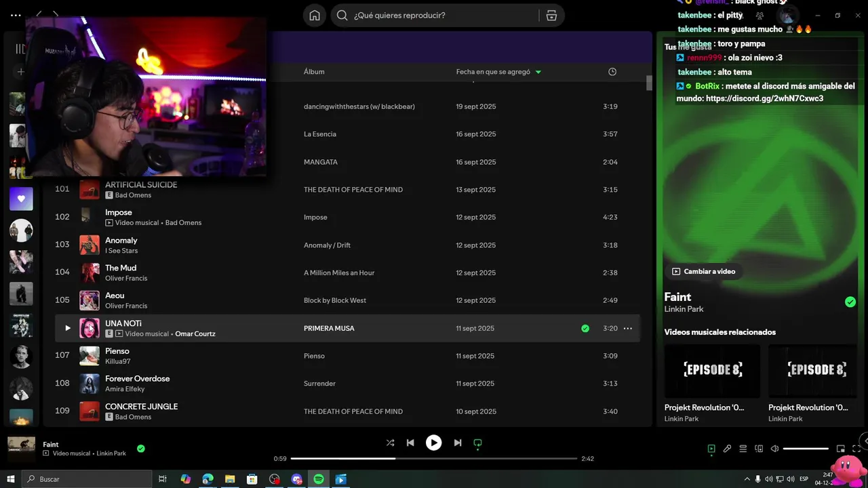Viewport: 868px width, 488px height.
Task: Open the Spotify three-dots menu
Action: 16,15
